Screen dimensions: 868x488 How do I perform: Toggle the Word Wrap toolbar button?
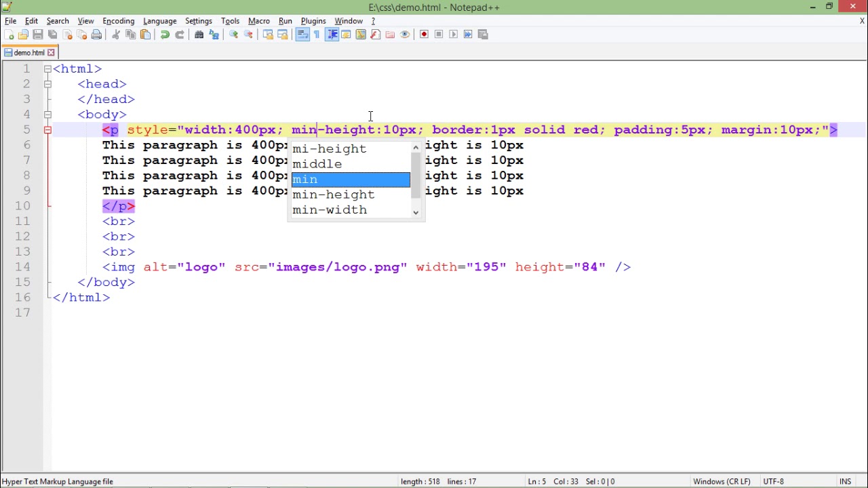pos(302,35)
